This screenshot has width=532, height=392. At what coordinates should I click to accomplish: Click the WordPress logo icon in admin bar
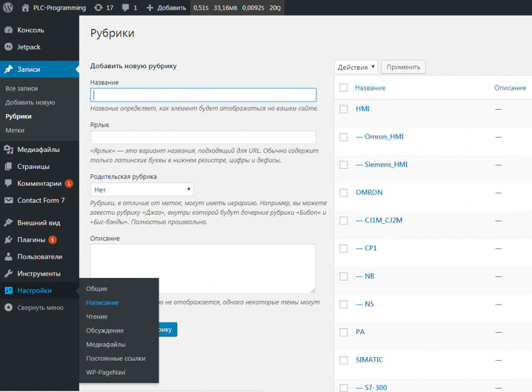[8, 8]
